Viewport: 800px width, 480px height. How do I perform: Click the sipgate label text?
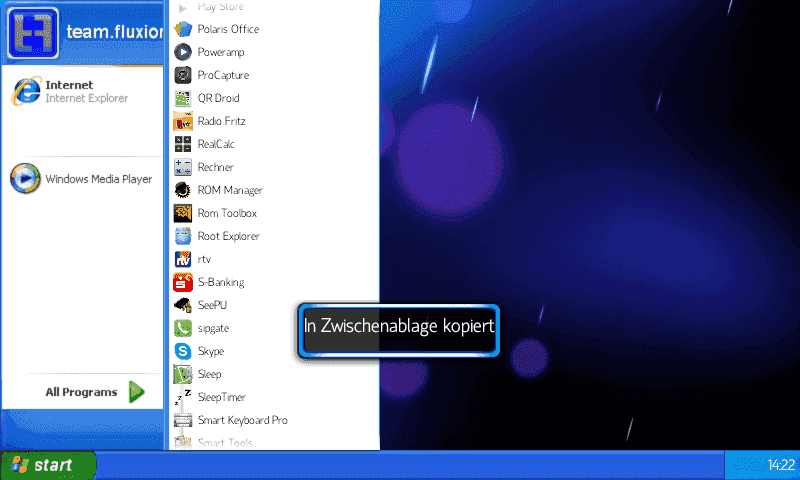(213, 329)
